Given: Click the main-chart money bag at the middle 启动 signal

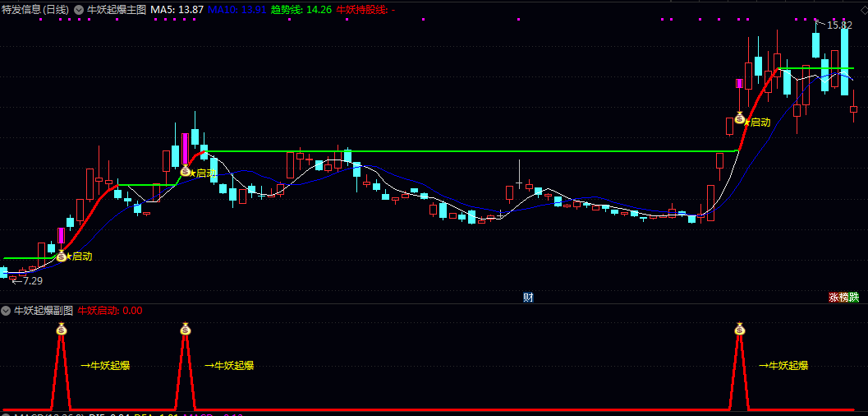Looking at the screenshot, I should [185, 171].
